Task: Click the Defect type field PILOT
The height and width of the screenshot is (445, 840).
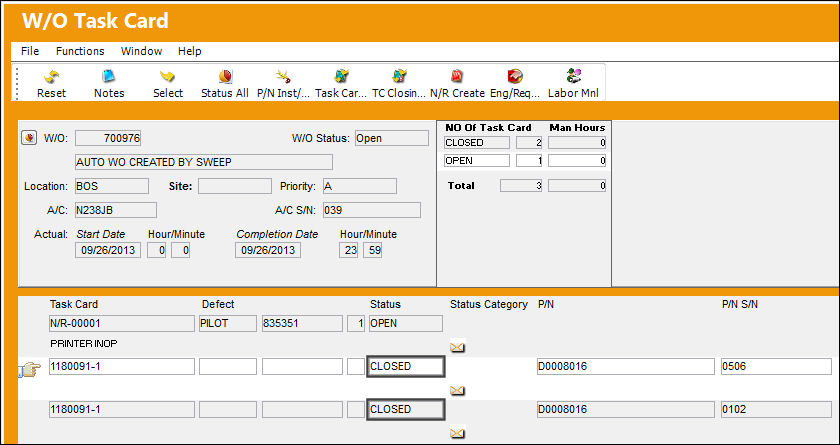Action: click(x=228, y=323)
